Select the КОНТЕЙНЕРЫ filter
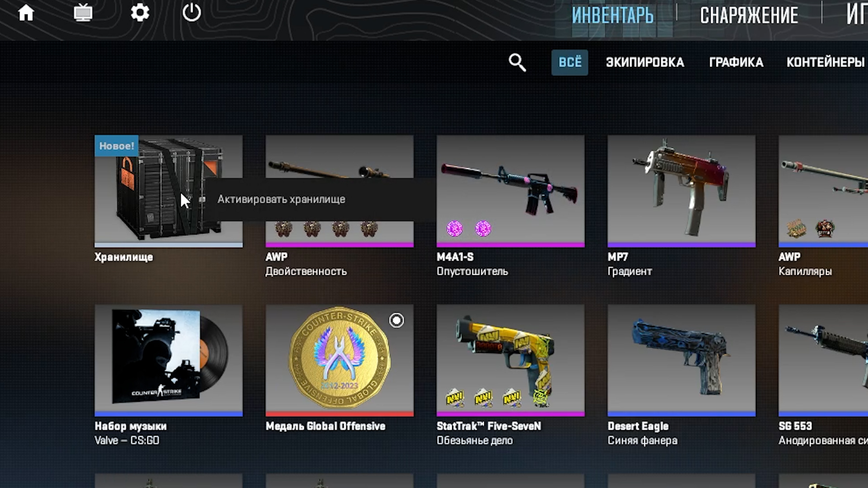This screenshot has width=868, height=488. 826,62
